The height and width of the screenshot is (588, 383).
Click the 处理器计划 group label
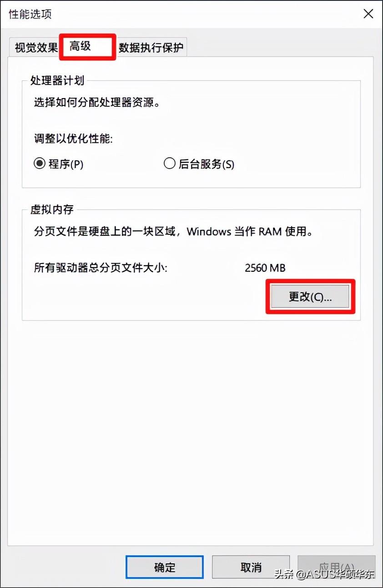point(57,81)
